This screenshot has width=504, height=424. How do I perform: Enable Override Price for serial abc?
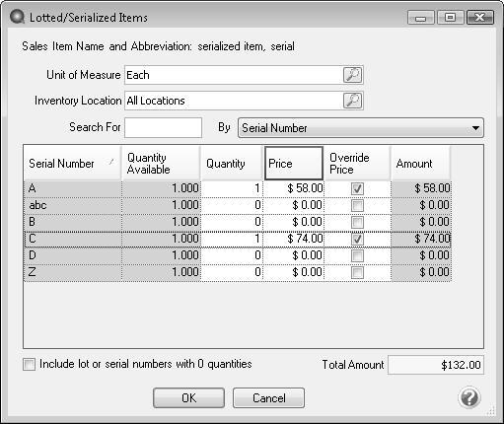357,205
